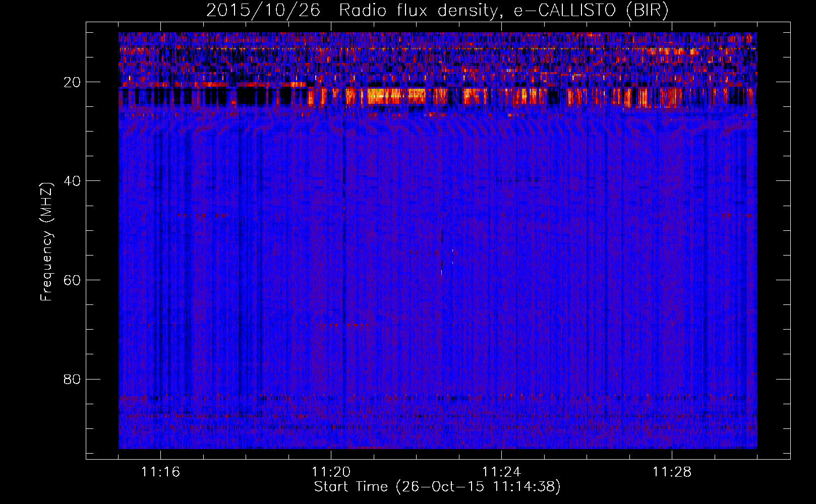The width and height of the screenshot is (816, 504).
Task: Click the 11:24 time tick label
Action: tap(501, 472)
